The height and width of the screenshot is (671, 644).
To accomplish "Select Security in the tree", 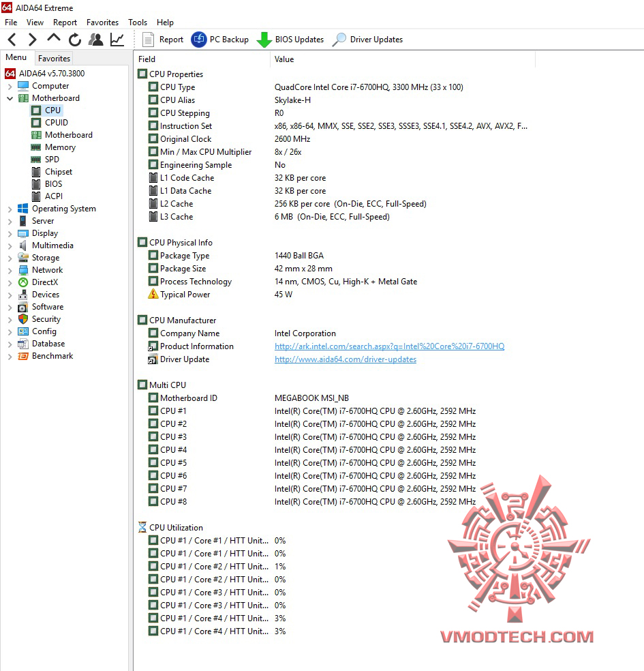I will click(40, 319).
